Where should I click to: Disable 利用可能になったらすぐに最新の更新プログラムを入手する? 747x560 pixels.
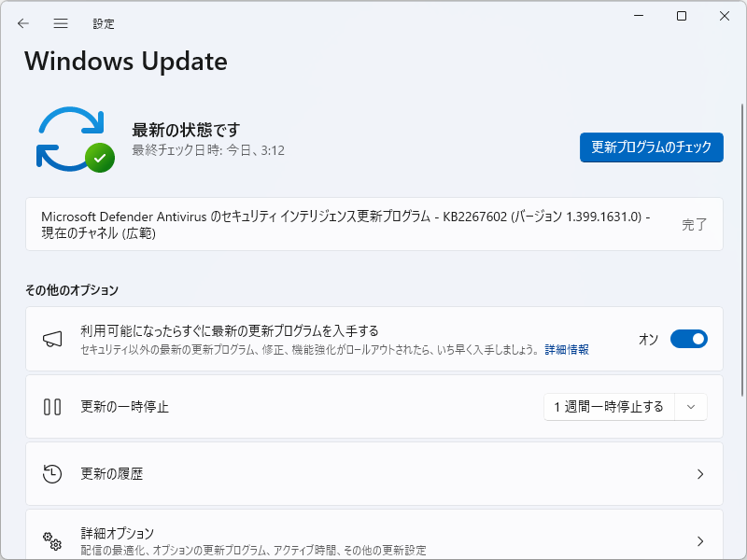pyautogui.click(x=689, y=339)
